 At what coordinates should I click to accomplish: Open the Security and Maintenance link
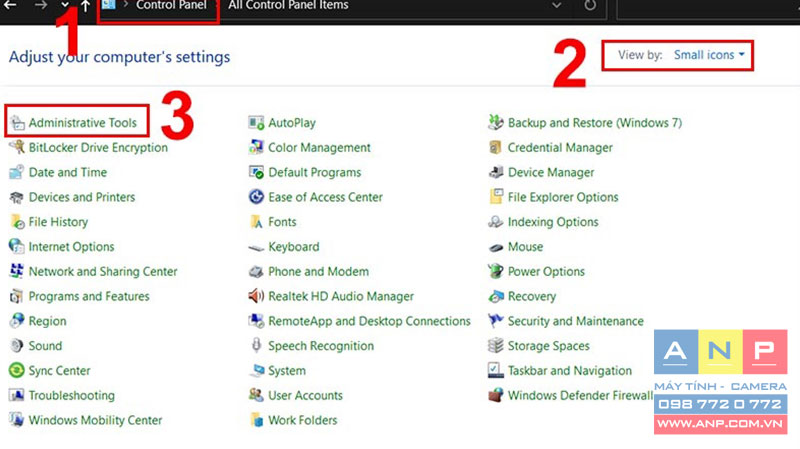coord(576,321)
